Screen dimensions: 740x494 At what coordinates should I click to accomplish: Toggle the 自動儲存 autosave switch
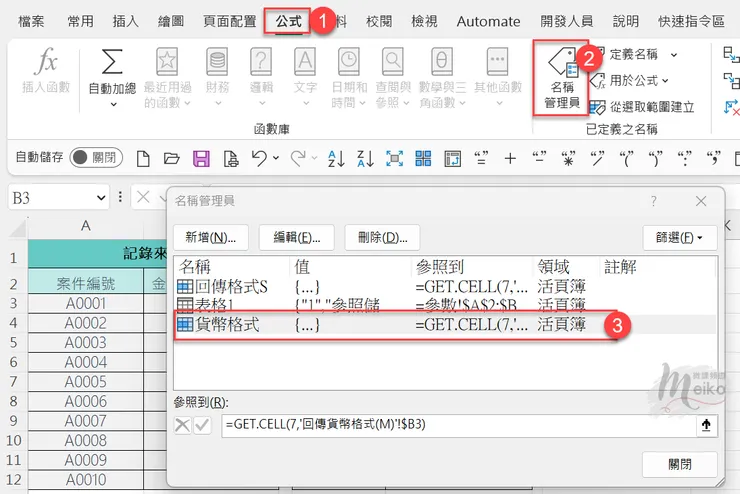[96, 158]
